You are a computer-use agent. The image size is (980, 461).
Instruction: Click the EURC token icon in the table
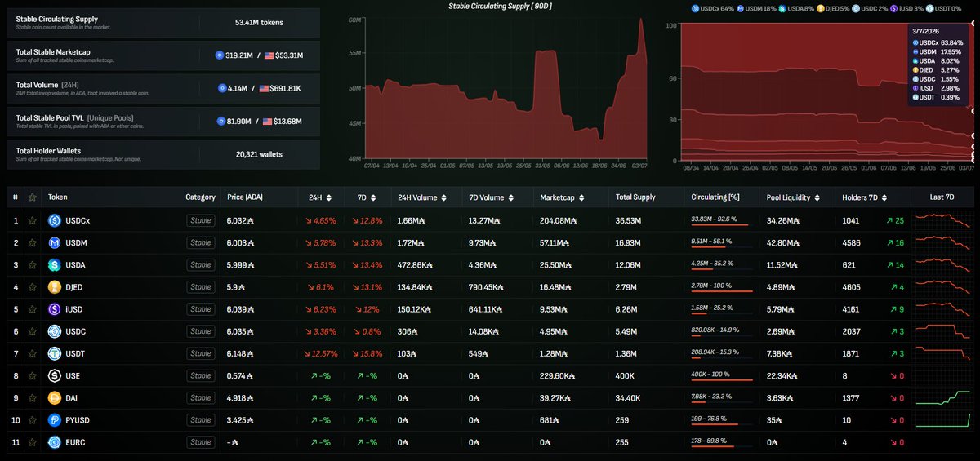pos(55,442)
